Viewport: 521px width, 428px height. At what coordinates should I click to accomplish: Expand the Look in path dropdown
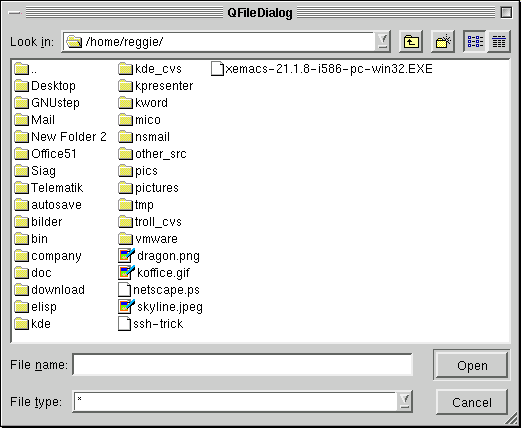tap(383, 42)
